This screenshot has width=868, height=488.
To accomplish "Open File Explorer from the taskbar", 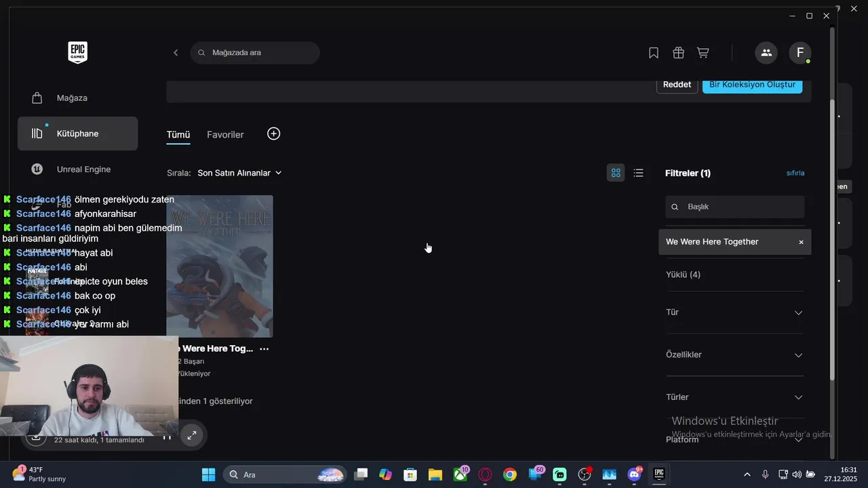I will (435, 474).
